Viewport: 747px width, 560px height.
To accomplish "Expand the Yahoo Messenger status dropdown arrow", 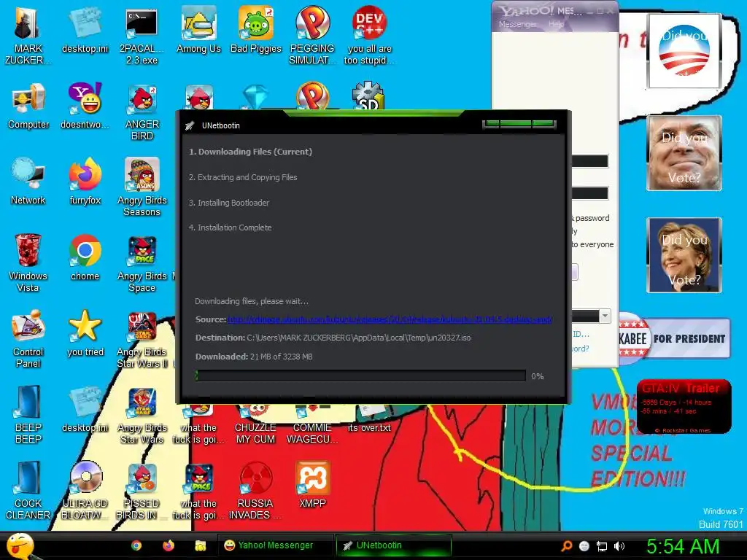I will coord(605,316).
